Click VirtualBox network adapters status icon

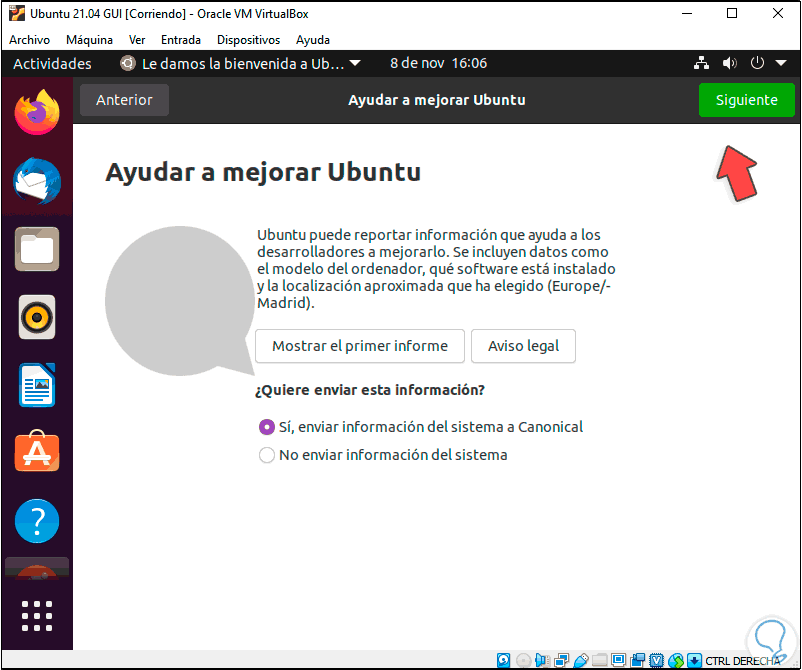tap(562, 660)
